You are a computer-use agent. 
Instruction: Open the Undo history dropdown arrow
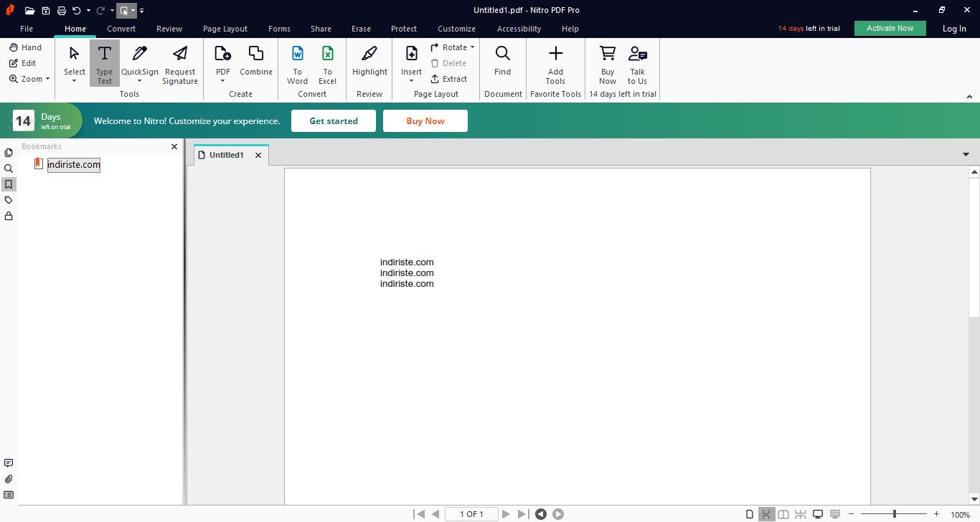[x=88, y=11]
